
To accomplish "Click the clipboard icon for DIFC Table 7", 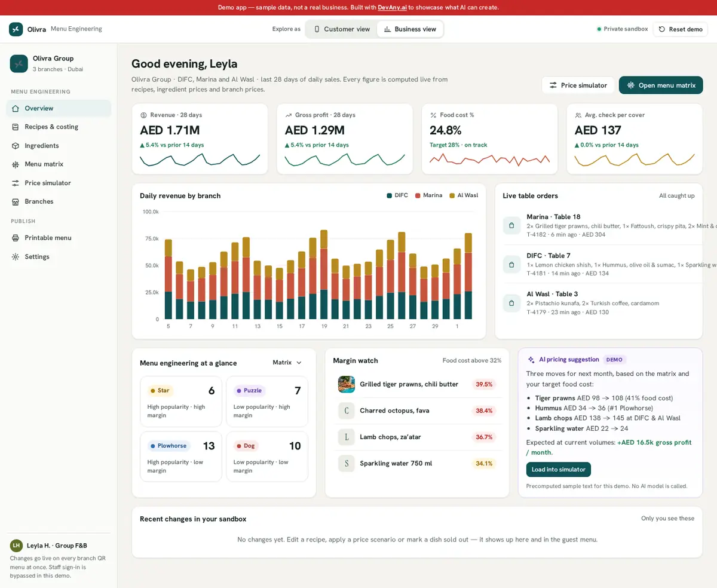I will pos(511,264).
